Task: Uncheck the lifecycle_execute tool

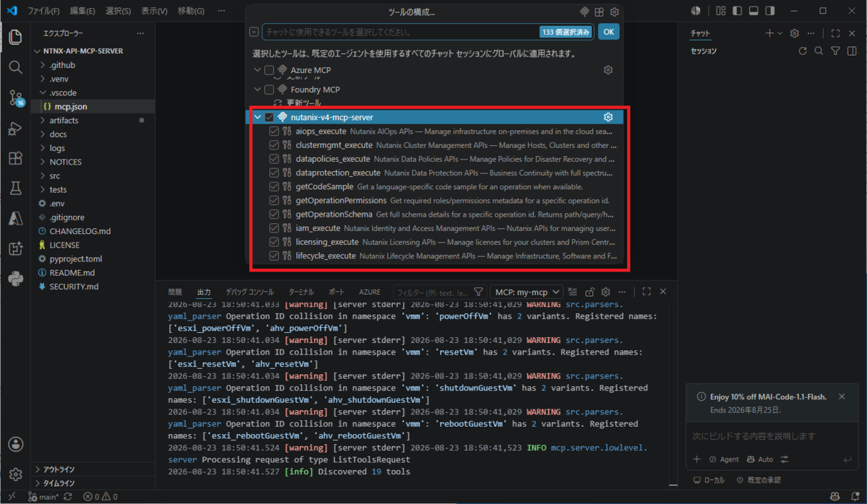Action: pos(275,256)
